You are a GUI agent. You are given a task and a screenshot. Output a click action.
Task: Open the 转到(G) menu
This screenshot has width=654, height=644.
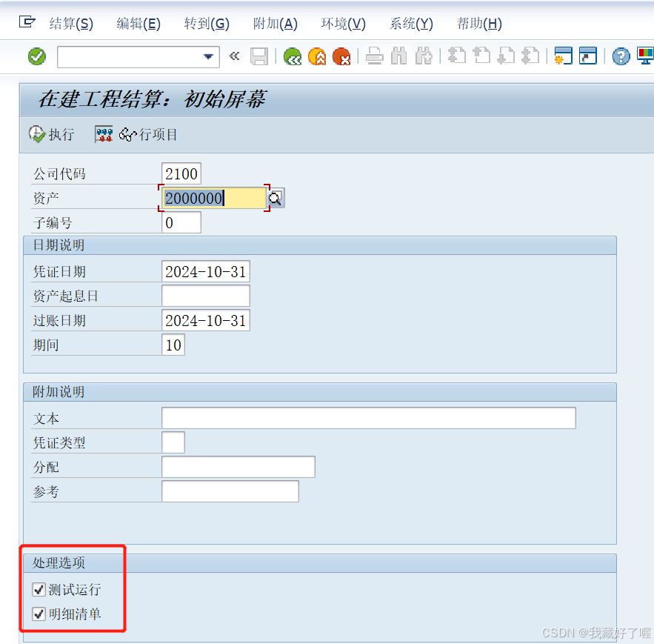click(207, 24)
